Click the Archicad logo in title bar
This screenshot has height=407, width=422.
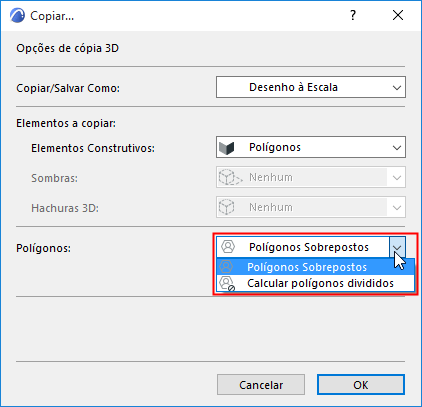pos(17,15)
